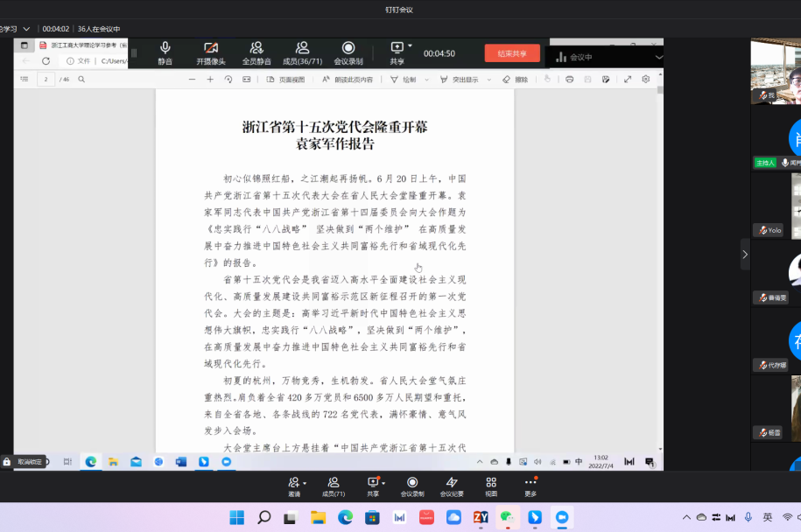Toggle 取消锁定 at bottom left
The width and height of the screenshot is (801, 532).
pos(26,461)
